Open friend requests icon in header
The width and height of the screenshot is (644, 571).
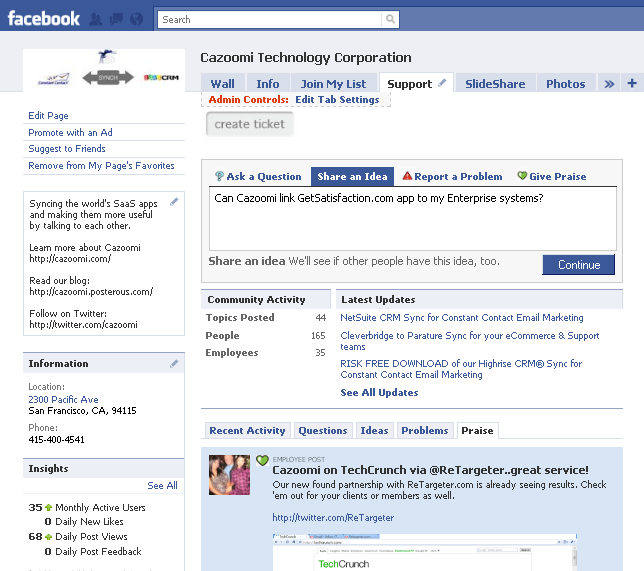[x=96, y=19]
